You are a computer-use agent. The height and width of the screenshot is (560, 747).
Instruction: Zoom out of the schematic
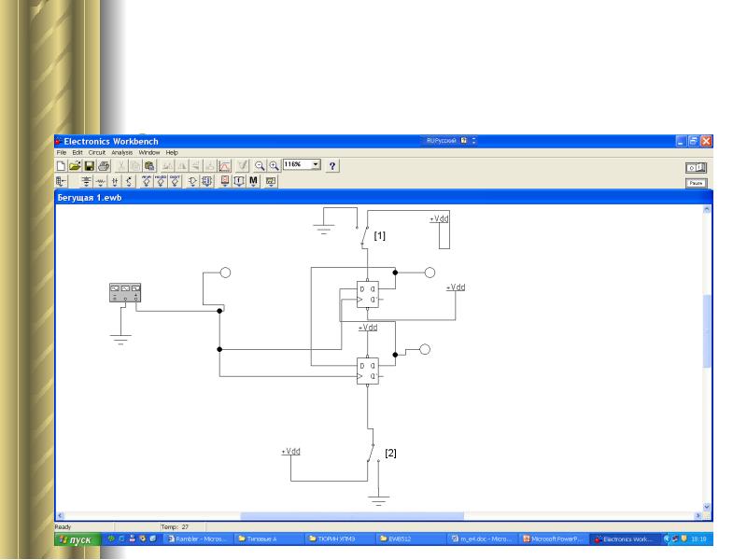pyautogui.click(x=260, y=166)
